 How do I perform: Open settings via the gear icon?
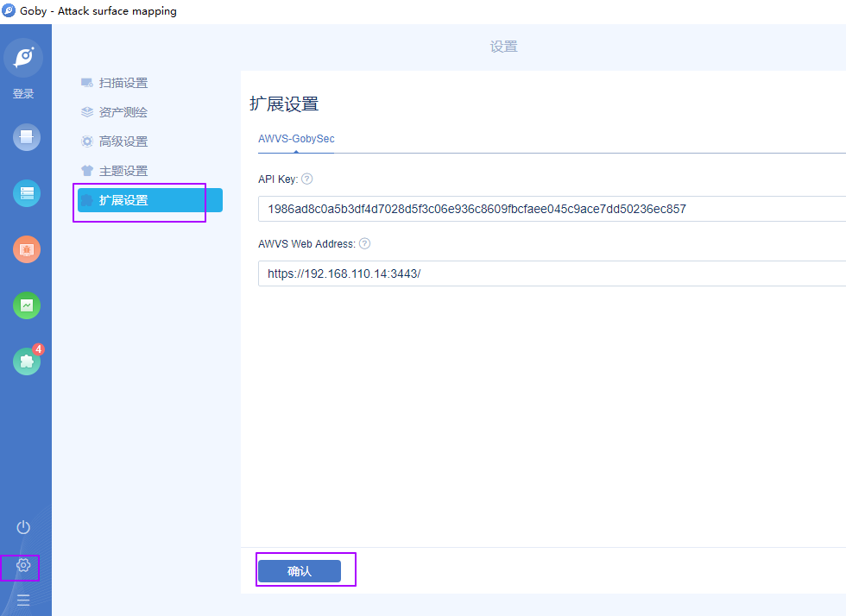[23, 565]
